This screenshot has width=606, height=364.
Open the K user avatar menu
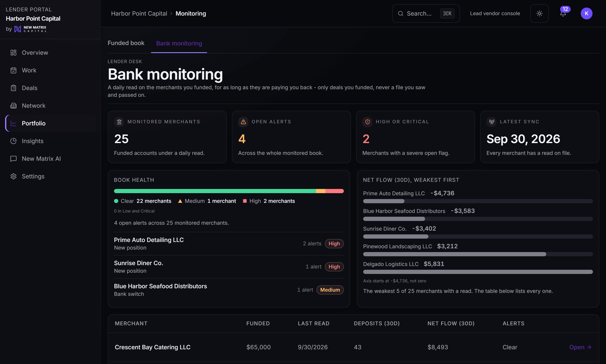click(x=586, y=13)
